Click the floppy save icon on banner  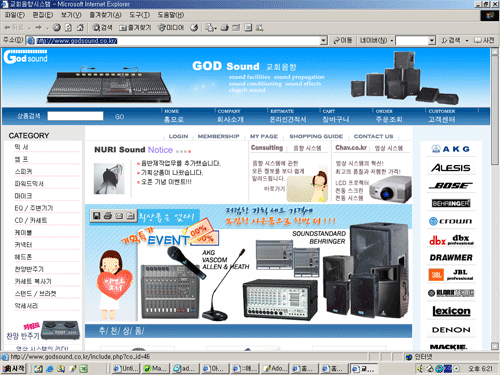pyautogui.click(x=97, y=216)
